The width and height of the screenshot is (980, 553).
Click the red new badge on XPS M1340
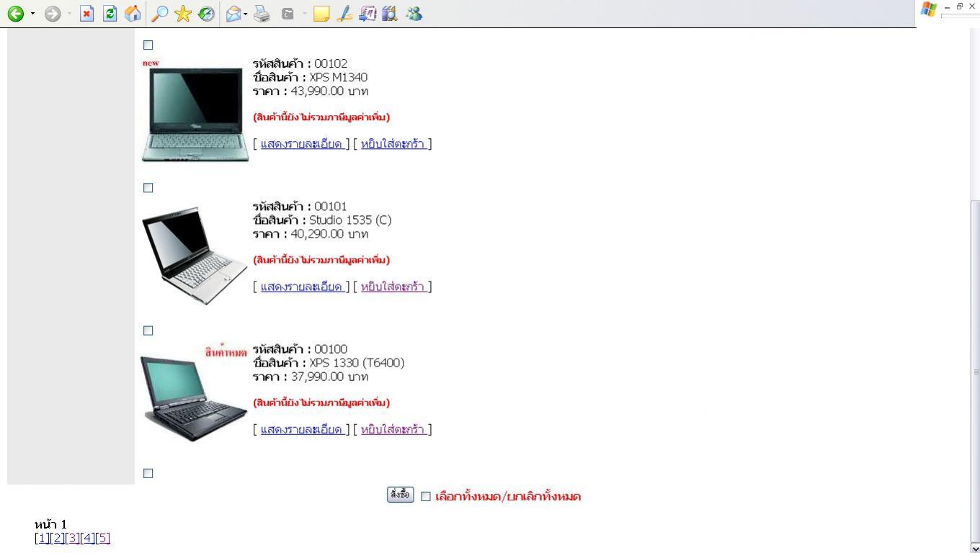point(151,63)
